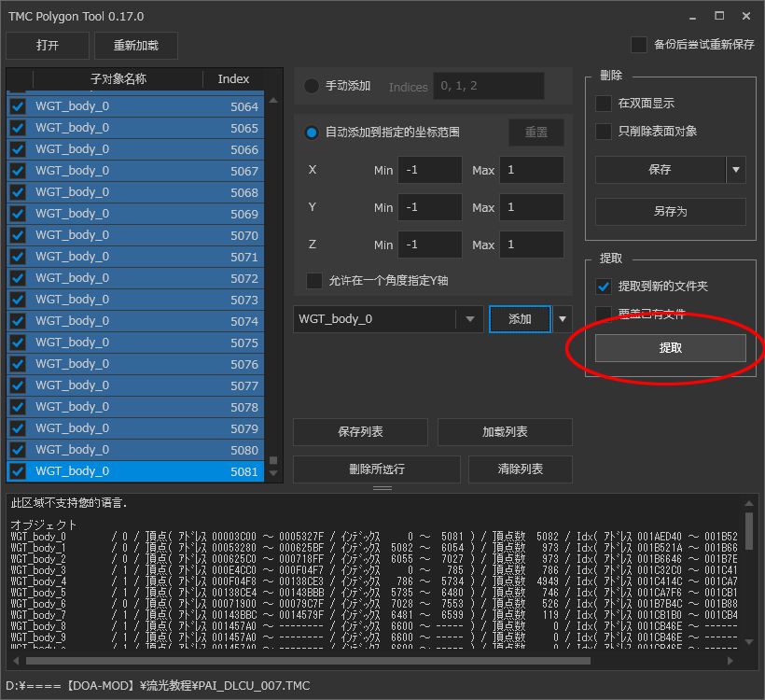Image resolution: width=765 pixels, height=700 pixels.
Task: Click the 提取 (Extract) button
Action: click(671, 348)
